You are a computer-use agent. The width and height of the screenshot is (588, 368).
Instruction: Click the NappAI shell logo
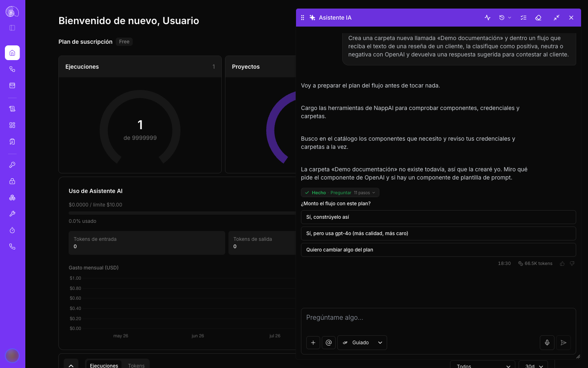(x=12, y=11)
